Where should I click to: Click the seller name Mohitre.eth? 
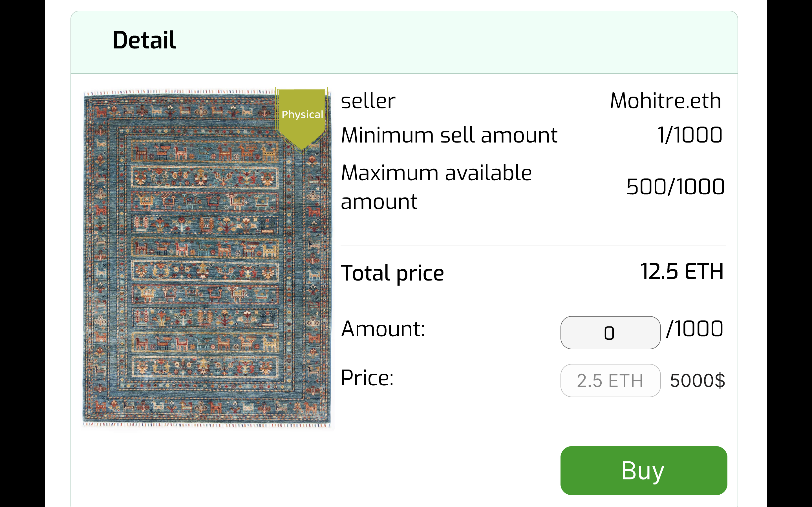click(665, 101)
